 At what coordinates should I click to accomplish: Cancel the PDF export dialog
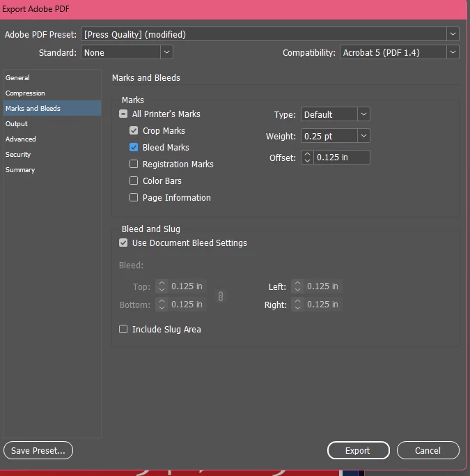(428, 450)
